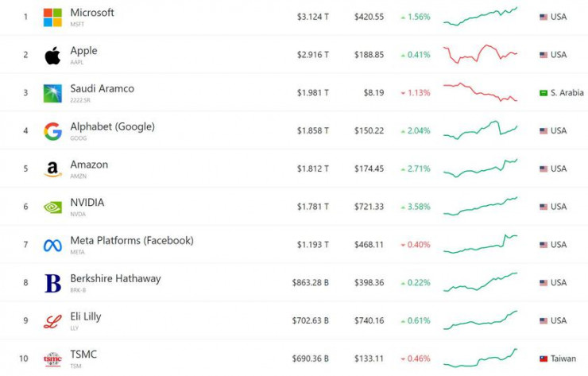This screenshot has width=588, height=376.
Task: Click the Apple 30-day price chart
Action: 480,54
